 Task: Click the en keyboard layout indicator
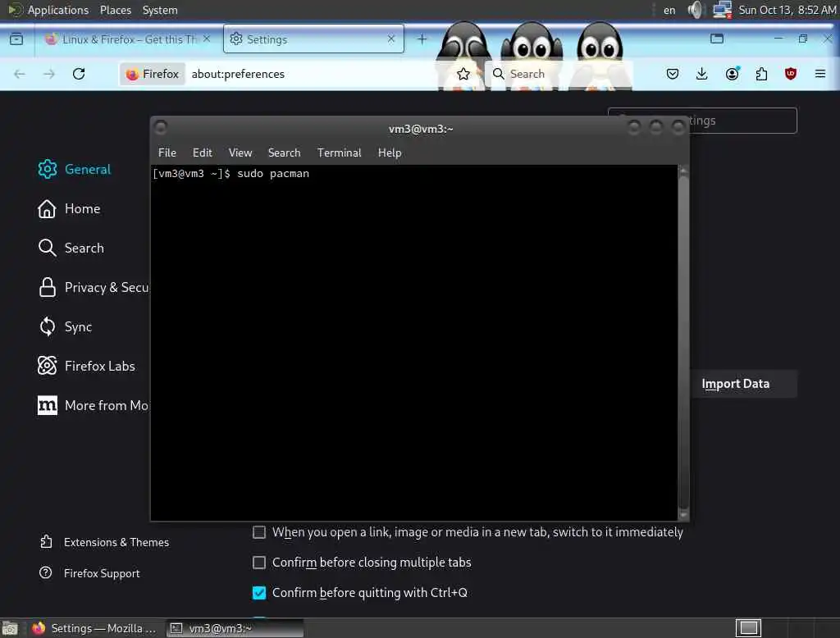669,10
